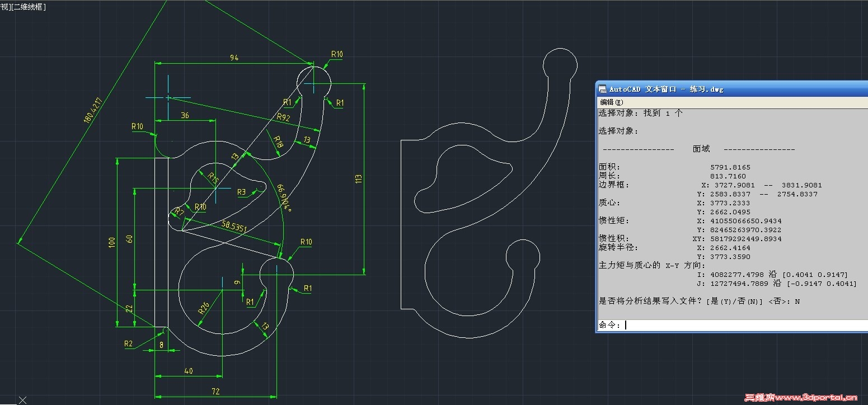The width and height of the screenshot is (868, 405).
Task: Click radius of gyration value 3773.3590
Action: (x=730, y=257)
